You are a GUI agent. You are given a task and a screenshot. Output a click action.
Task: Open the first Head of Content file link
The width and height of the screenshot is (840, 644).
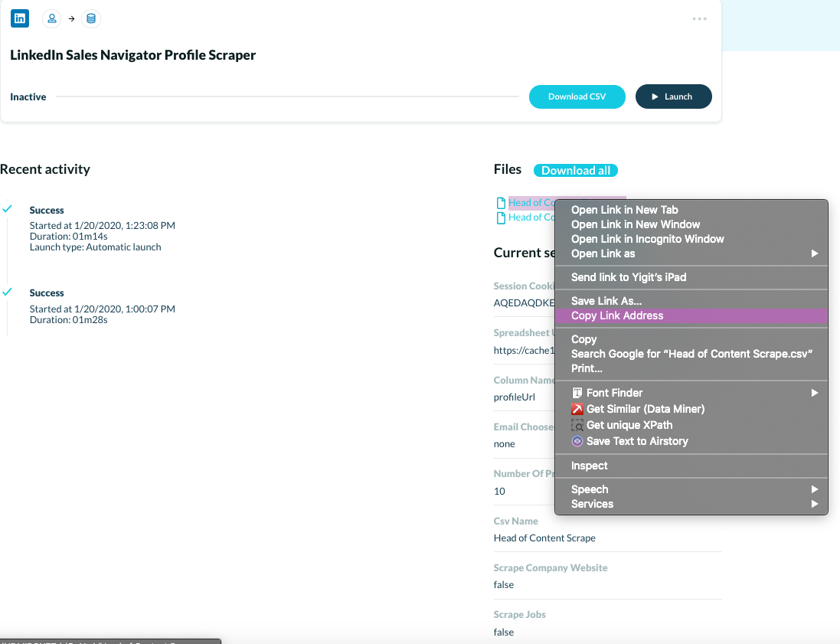(x=531, y=202)
